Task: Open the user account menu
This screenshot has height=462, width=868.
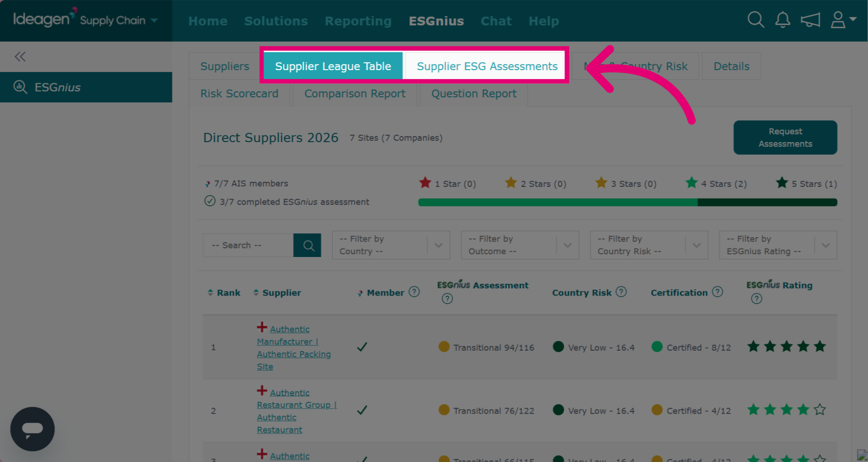Action: 843,20
